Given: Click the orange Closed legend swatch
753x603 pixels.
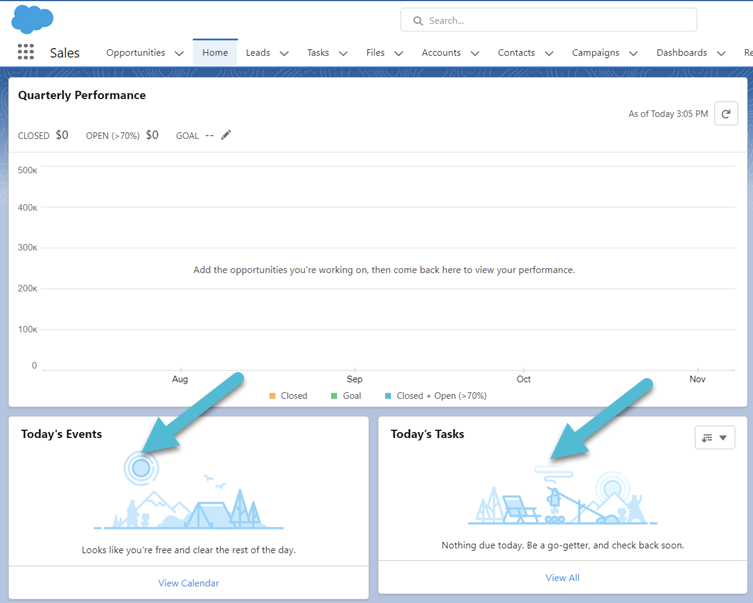Looking at the screenshot, I should coord(272,396).
